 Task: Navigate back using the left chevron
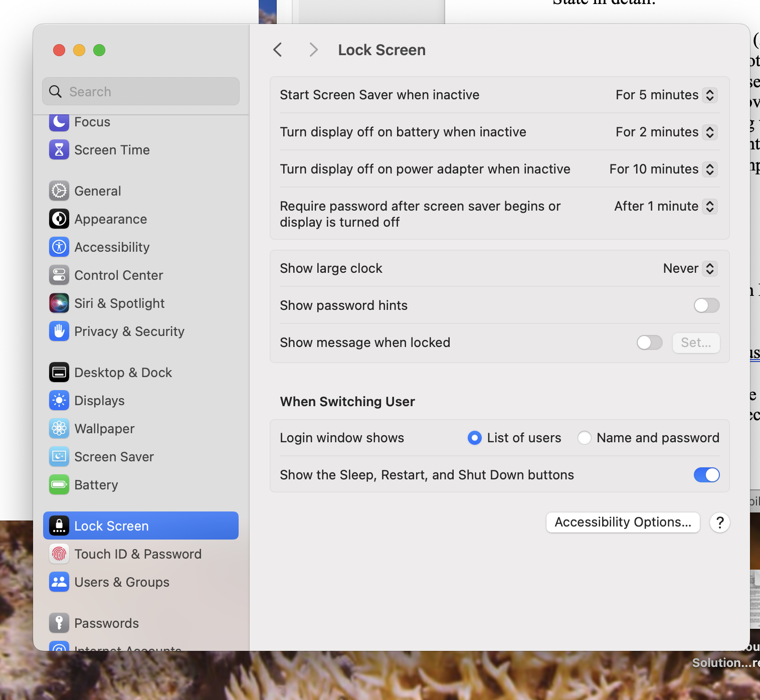coord(277,50)
